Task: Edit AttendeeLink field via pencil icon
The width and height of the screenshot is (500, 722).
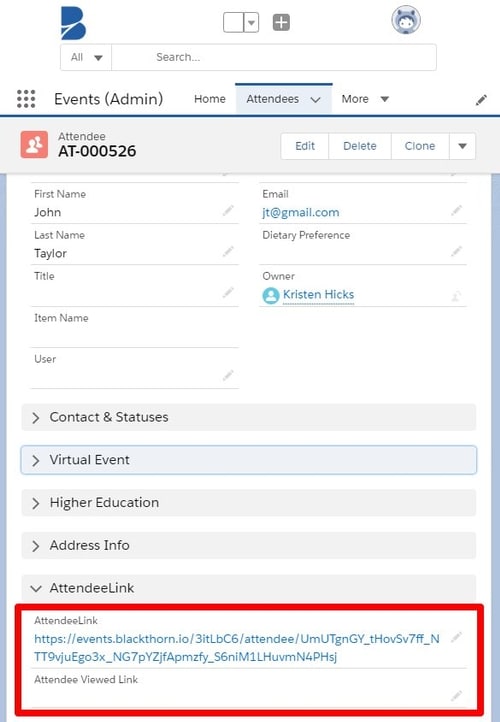Action: tap(456, 638)
